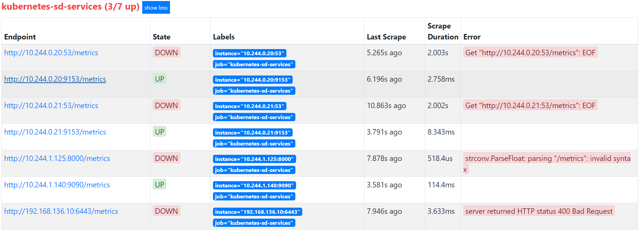Click the kubernetes-sd-services job heading
Image resolution: width=644 pixels, height=232 pixels.
[70, 7]
